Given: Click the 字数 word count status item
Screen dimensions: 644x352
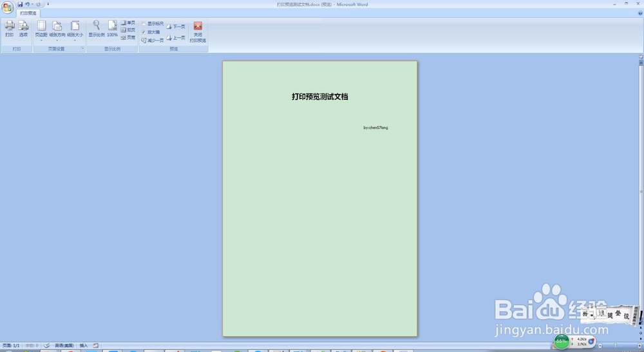Looking at the screenshot, I should click(x=32, y=346).
